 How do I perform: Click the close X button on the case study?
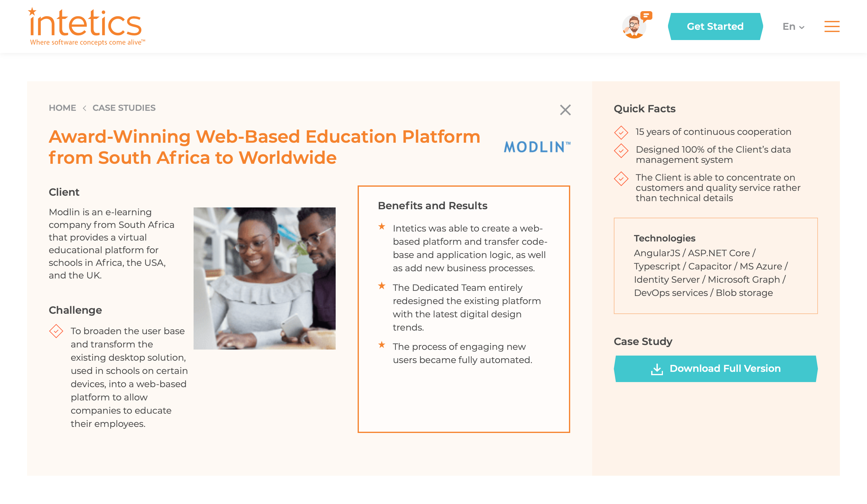click(x=565, y=109)
